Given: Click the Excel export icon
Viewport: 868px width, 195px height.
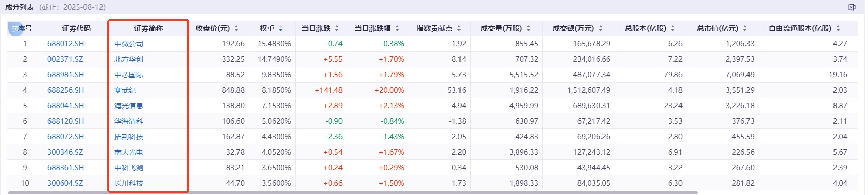Looking at the screenshot, I should [852, 7].
